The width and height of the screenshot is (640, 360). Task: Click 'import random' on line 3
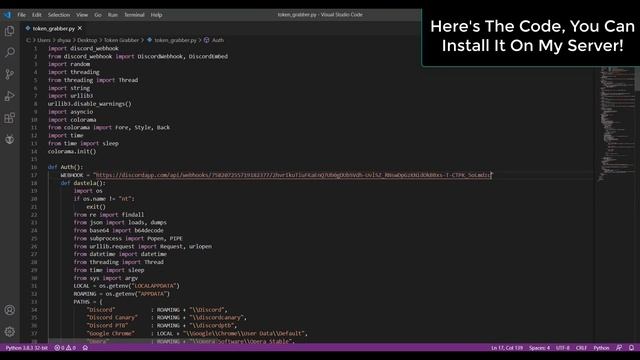[69, 64]
